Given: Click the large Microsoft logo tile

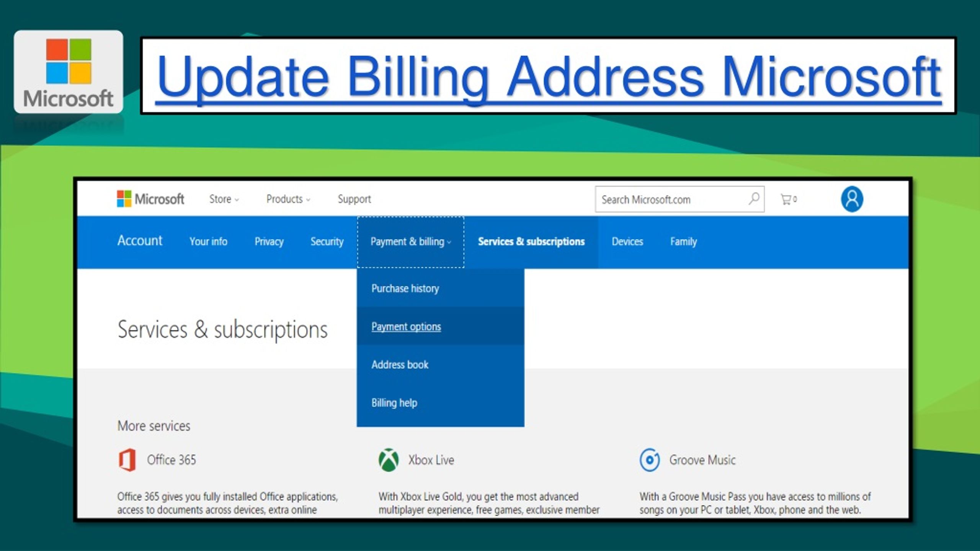Looking at the screenshot, I should click(x=69, y=72).
